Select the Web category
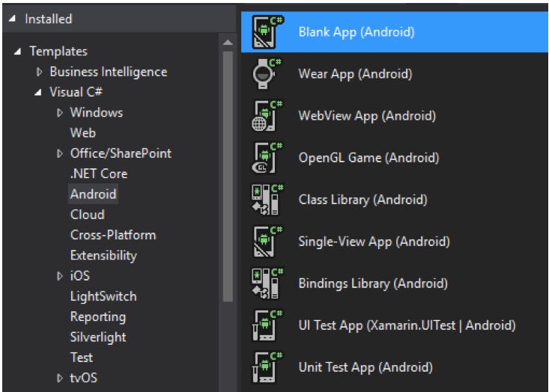Screen dimensions: 549x392 (x=83, y=133)
